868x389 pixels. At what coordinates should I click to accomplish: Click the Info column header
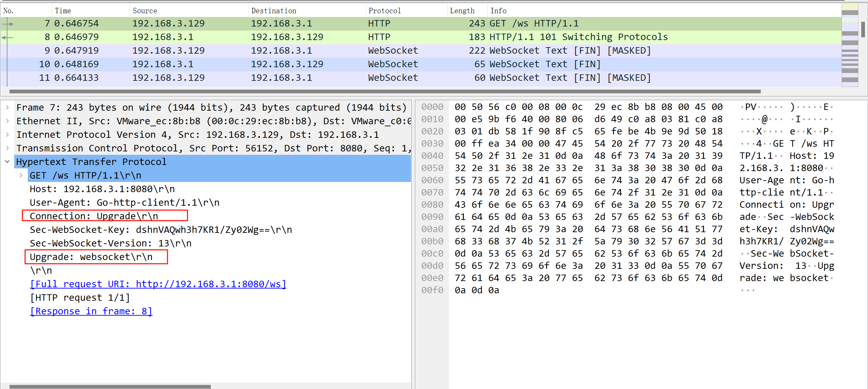point(498,11)
